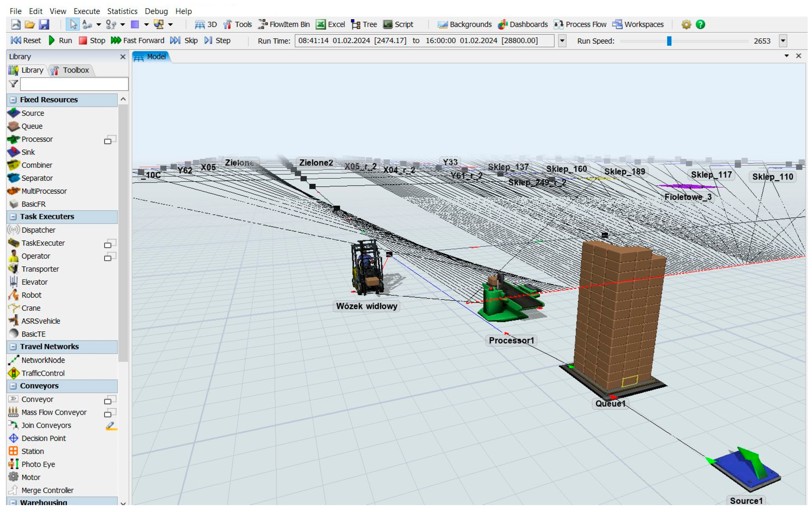This screenshot has width=812, height=512.
Task: Open the Tree view icon
Action: tap(364, 24)
